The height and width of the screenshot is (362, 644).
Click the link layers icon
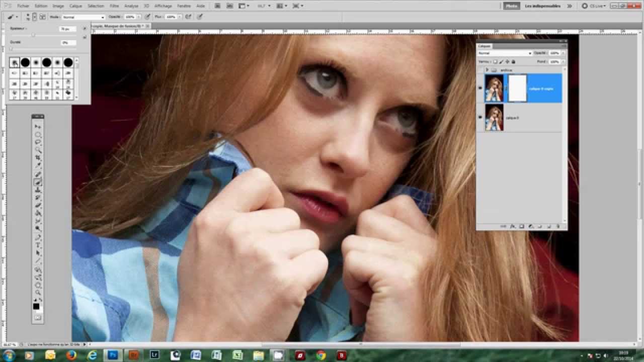[504, 226]
